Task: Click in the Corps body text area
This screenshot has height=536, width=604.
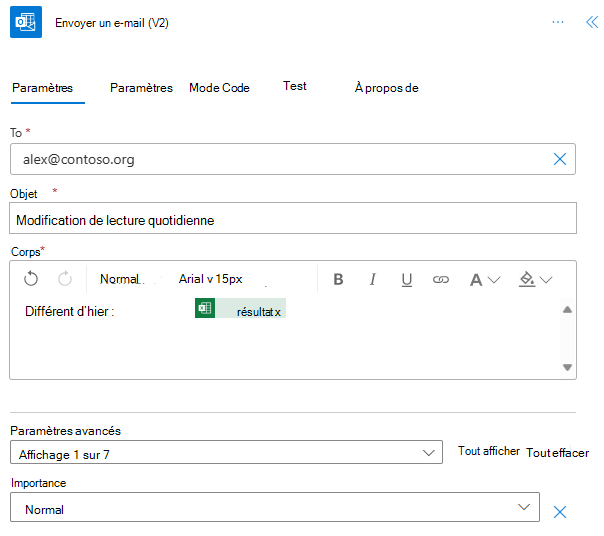Action: pos(285,338)
